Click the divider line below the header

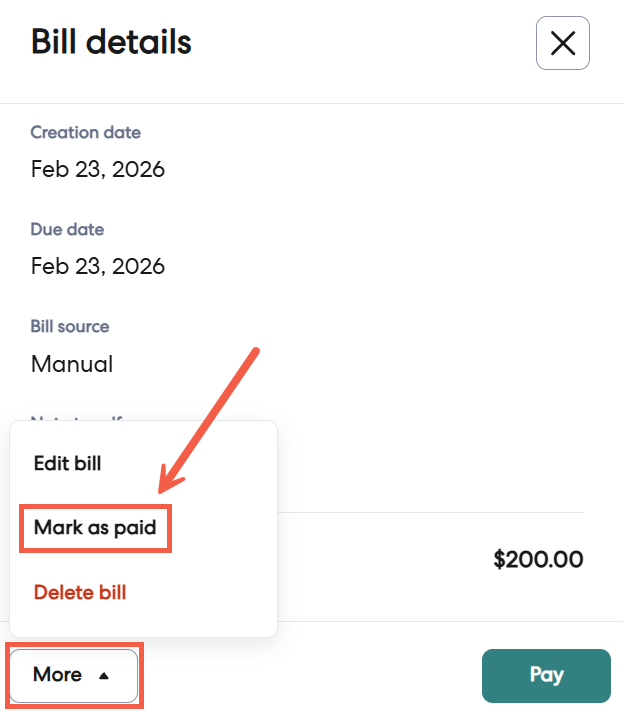pyautogui.click(x=311, y=104)
